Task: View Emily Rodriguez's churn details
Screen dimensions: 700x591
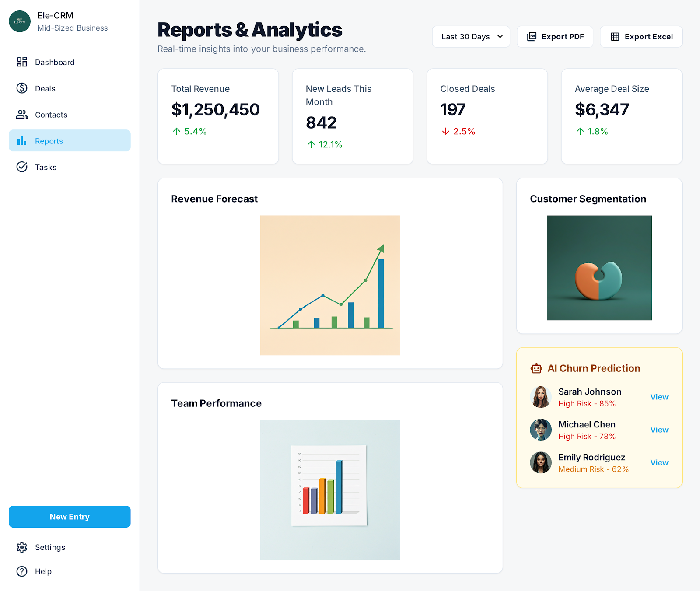Action: pos(659,462)
